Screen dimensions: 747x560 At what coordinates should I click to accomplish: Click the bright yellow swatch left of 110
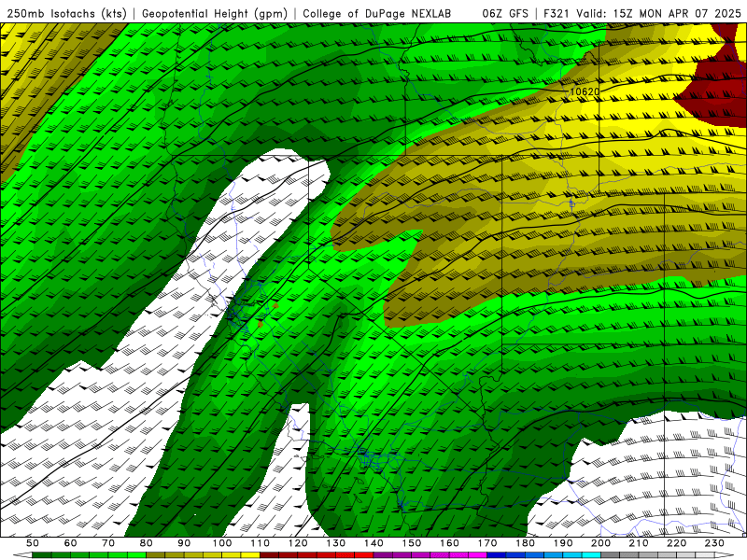(250, 555)
